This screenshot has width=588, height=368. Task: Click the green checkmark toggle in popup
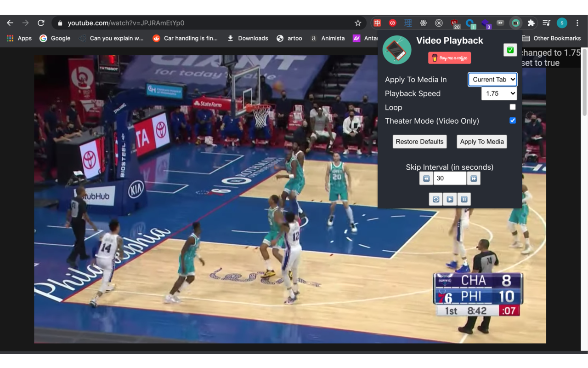pyautogui.click(x=510, y=50)
